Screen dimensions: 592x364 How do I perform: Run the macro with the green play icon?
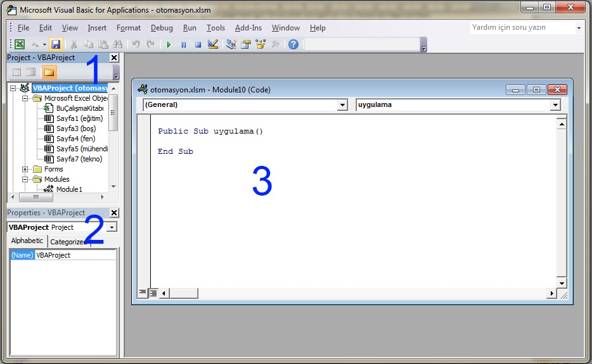pyautogui.click(x=169, y=44)
